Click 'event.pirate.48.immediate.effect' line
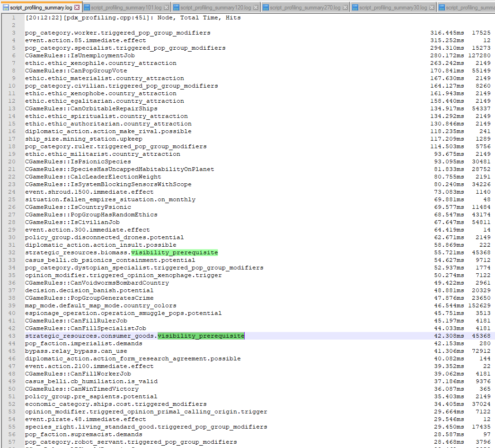This screenshot has height=448, width=495. [86, 420]
